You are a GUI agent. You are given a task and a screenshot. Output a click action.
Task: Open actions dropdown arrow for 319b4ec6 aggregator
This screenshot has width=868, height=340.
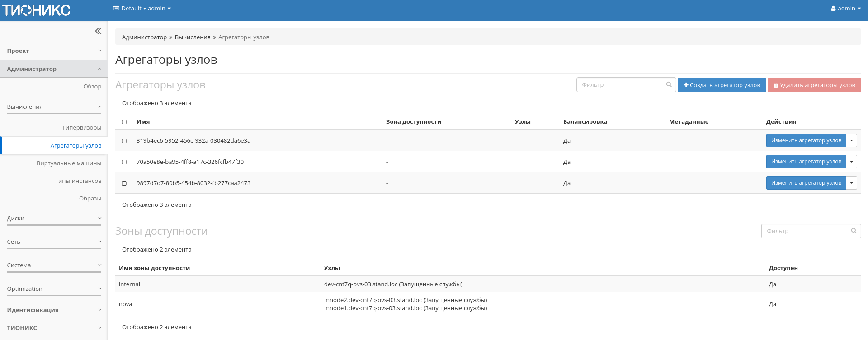coord(851,140)
